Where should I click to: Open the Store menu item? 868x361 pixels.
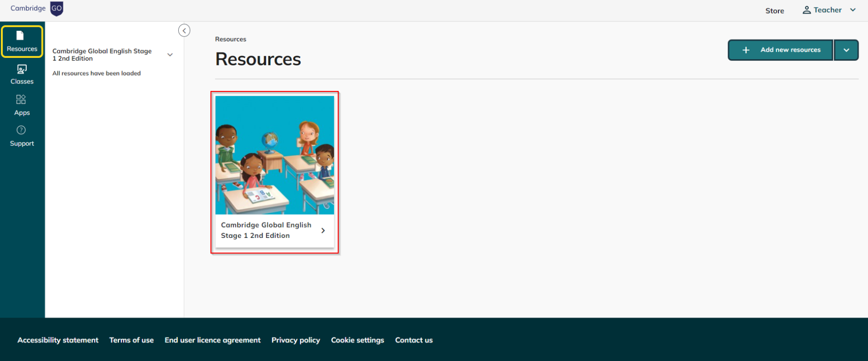pyautogui.click(x=774, y=11)
